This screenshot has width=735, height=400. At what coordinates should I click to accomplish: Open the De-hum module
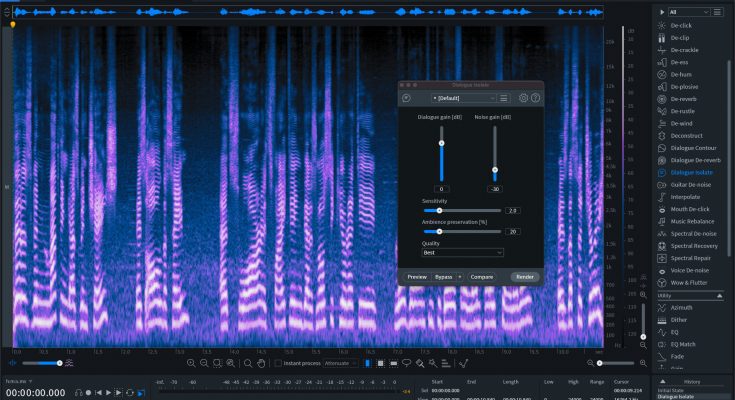(680, 74)
